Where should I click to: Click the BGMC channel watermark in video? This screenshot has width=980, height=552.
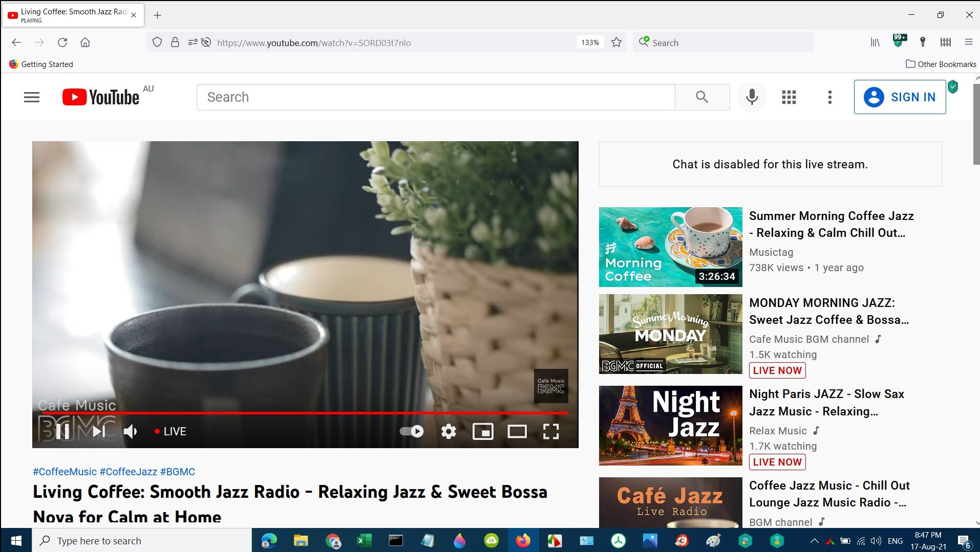[x=551, y=386]
